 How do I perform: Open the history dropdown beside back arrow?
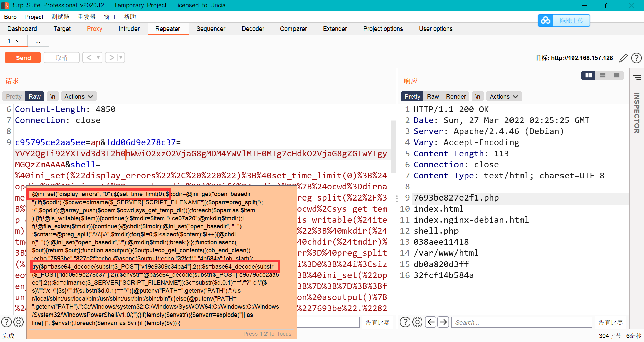(x=98, y=58)
